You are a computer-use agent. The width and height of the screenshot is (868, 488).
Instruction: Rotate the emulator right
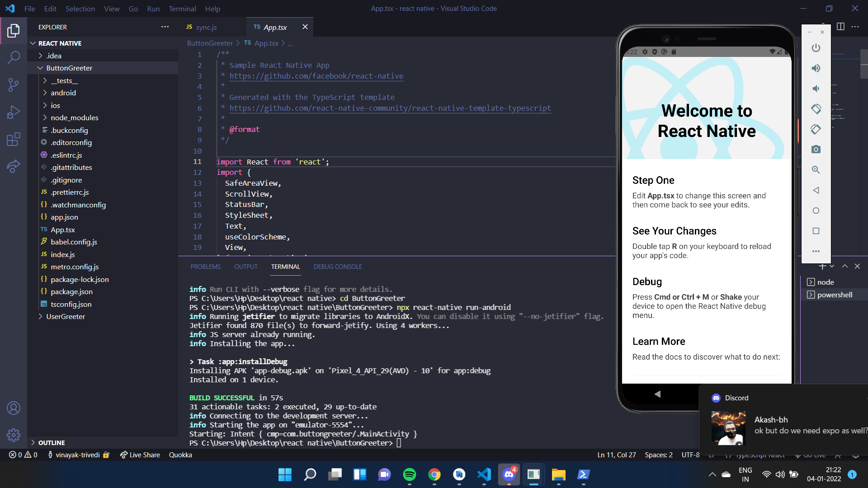pos(816,129)
